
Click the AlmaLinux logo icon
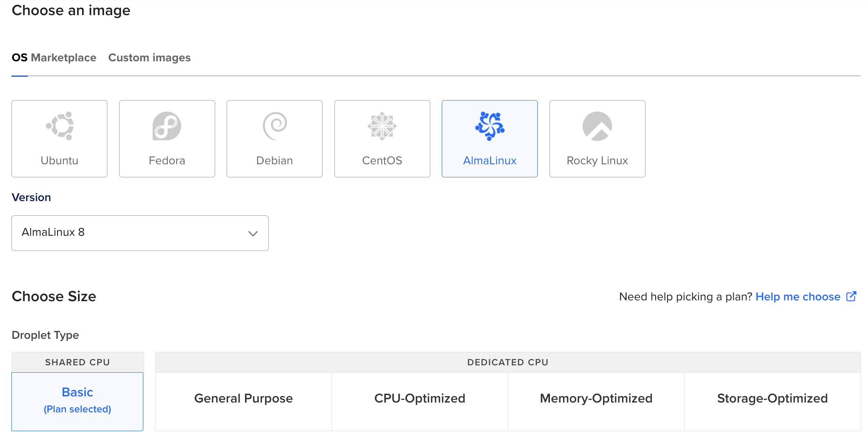[490, 126]
